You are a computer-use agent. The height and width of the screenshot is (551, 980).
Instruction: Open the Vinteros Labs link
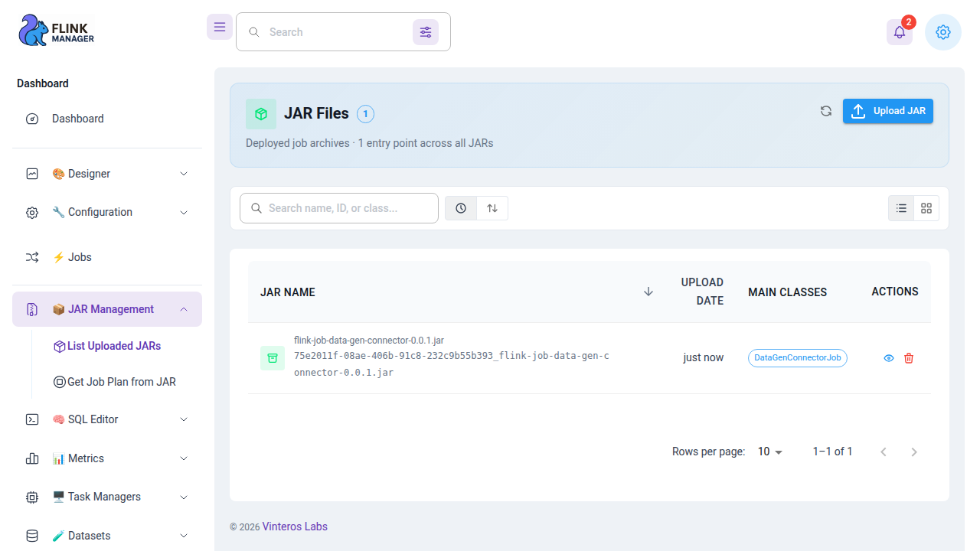pos(295,527)
